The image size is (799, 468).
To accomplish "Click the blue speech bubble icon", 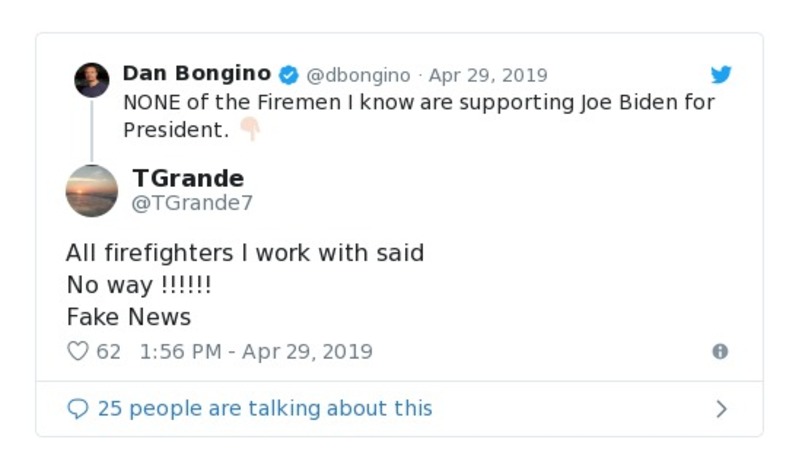I will pyautogui.click(x=78, y=408).
